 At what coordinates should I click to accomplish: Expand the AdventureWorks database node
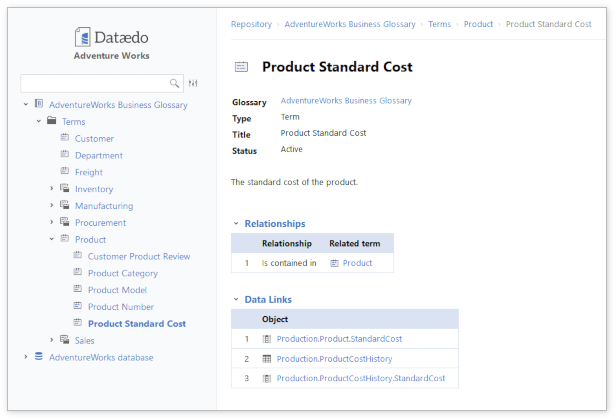tap(26, 357)
